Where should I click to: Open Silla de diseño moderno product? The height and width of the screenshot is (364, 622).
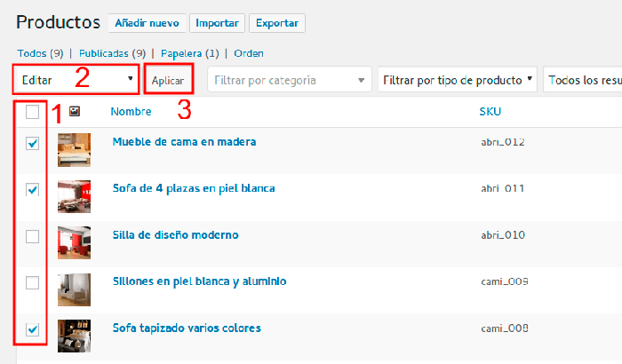coord(175,234)
